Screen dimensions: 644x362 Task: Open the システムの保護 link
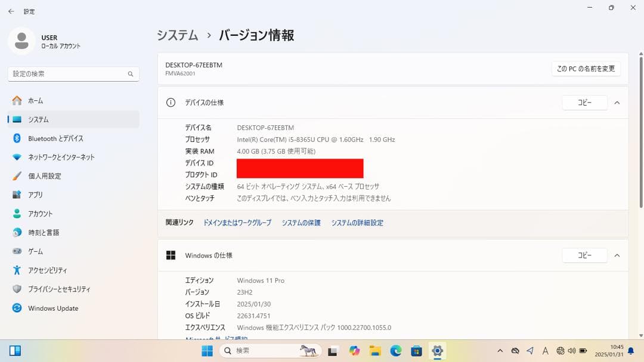pyautogui.click(x=301, y=222)
